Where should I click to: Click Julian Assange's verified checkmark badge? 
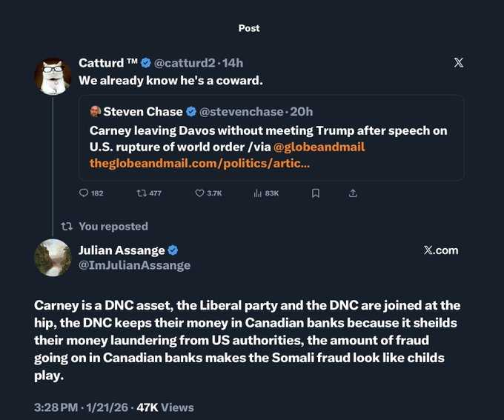[173, 250]
